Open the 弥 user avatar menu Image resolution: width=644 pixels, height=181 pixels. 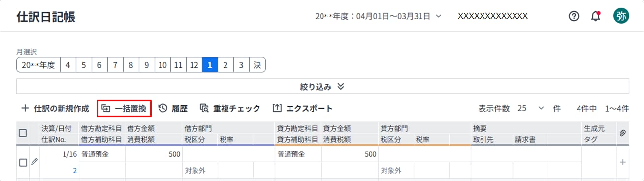click(x=621, y=16)
